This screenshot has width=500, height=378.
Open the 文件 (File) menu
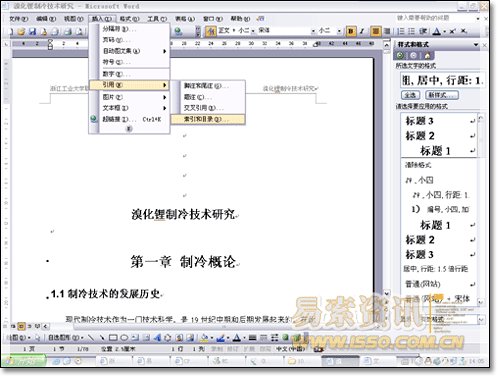(19, 19)
